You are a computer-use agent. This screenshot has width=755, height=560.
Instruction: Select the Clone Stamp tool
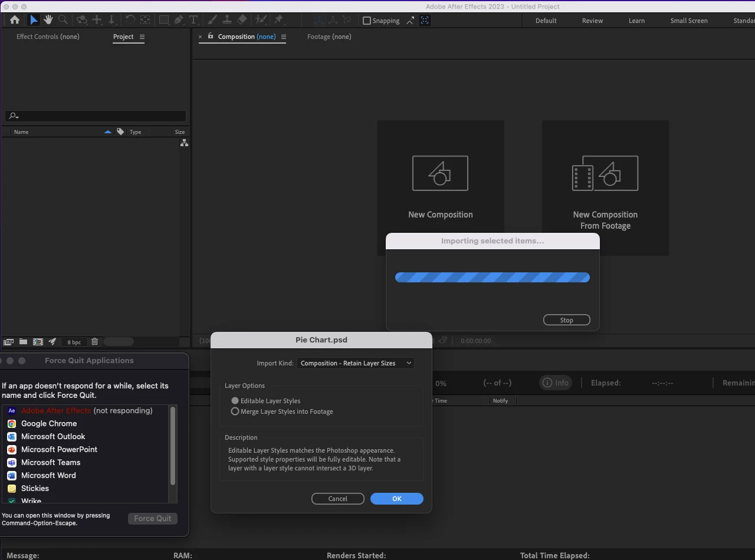pos(226,20)
